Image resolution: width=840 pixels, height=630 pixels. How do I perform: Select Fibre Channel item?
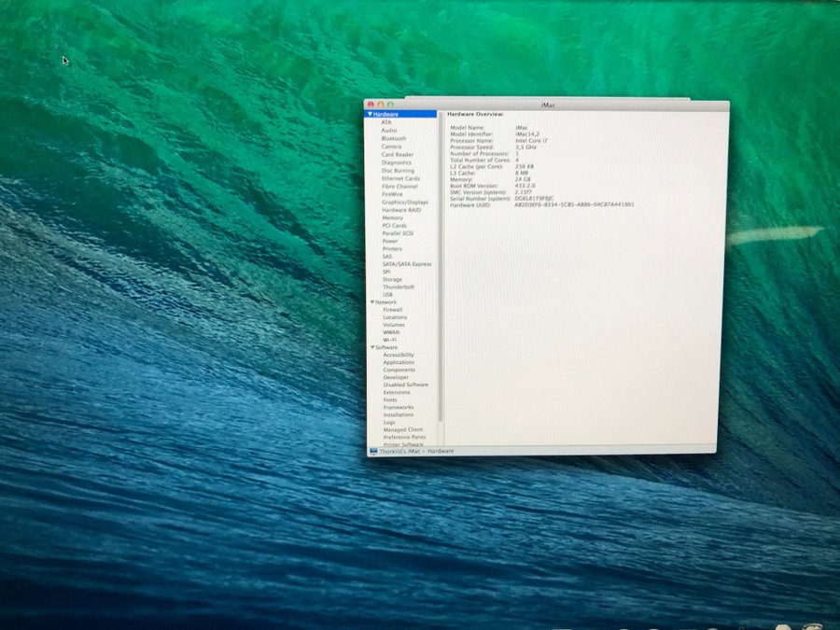(399, 187)
